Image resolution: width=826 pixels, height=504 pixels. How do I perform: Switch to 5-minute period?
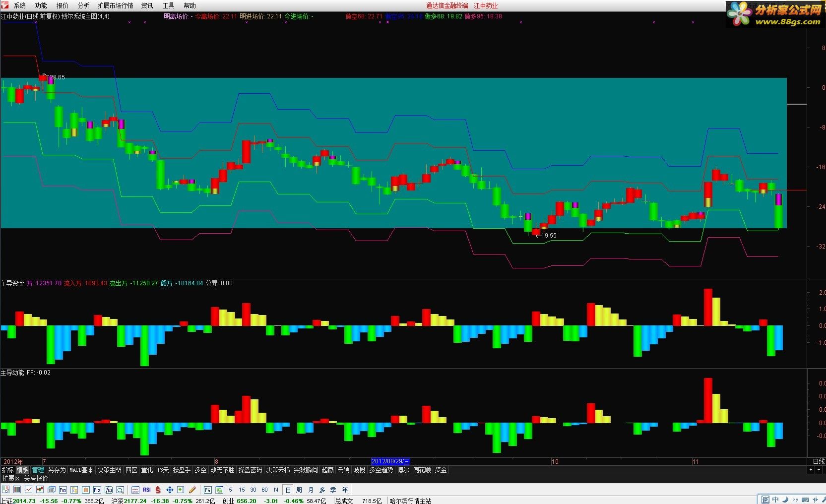tap(230, 490)
